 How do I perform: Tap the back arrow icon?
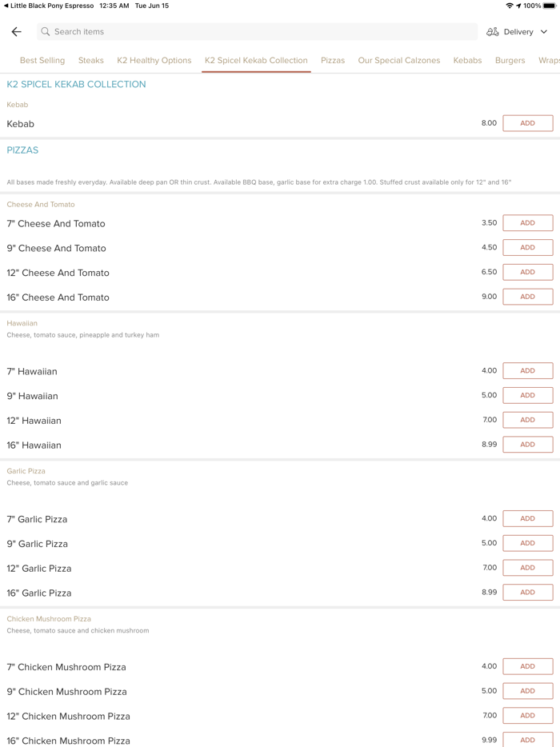16,32
